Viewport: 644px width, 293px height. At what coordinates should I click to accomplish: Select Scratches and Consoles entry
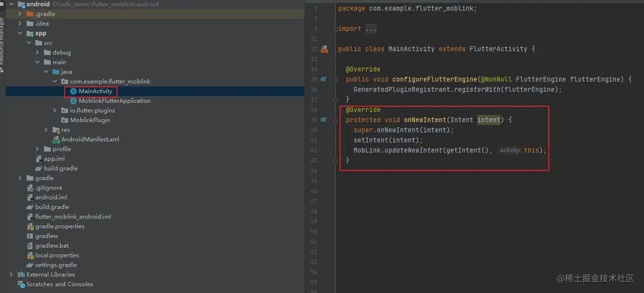click(x=60, y=284)
